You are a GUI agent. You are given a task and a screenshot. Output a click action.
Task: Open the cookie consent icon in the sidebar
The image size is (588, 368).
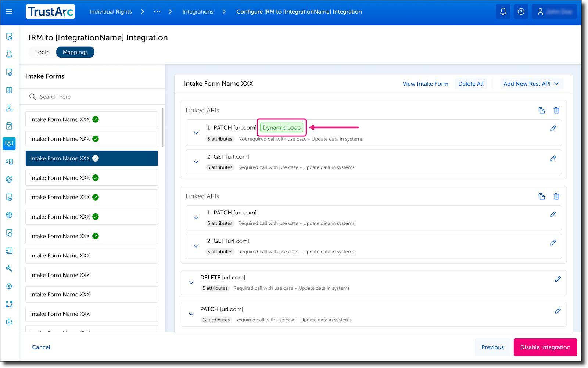coord(9,179)
